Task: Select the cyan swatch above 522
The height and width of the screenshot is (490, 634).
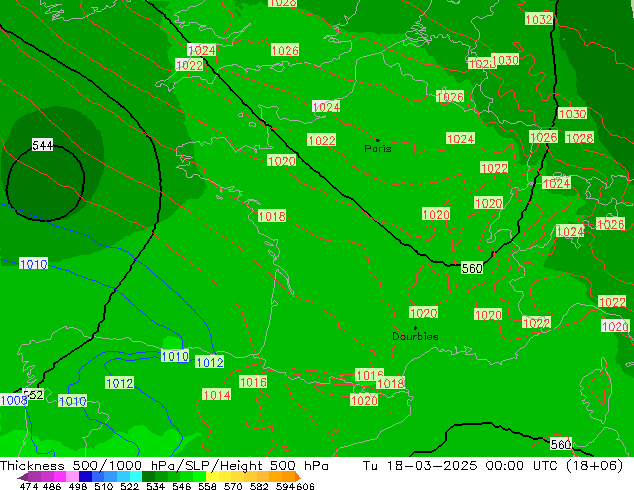Action: point(136,477)
